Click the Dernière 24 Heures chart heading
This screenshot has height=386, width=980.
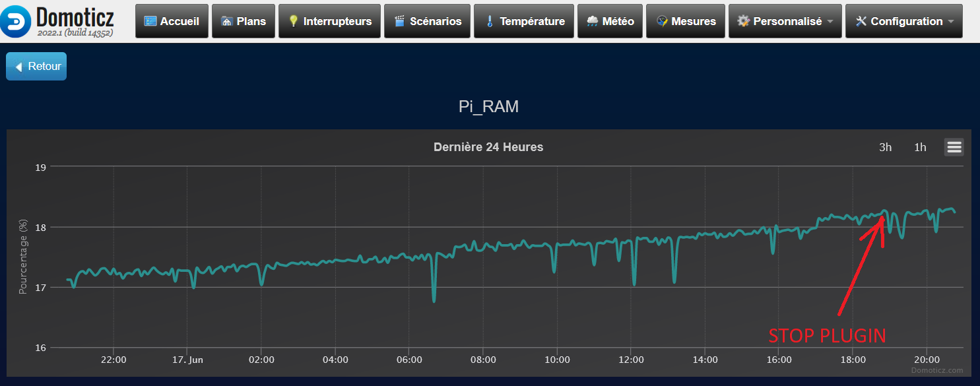(488, 147)
